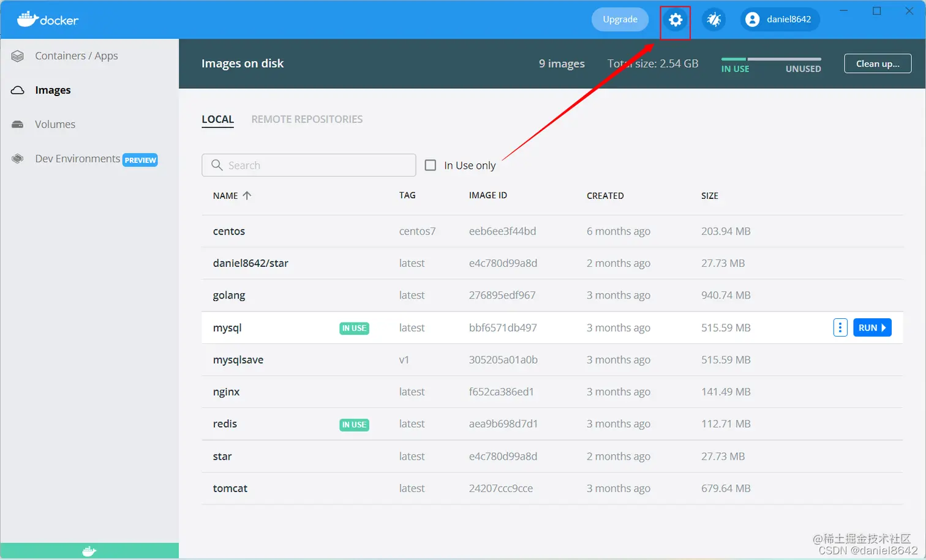Screen dimensions: 926x560
Task: Click the centos7 tag cell
Action: (x=418, y=231)
